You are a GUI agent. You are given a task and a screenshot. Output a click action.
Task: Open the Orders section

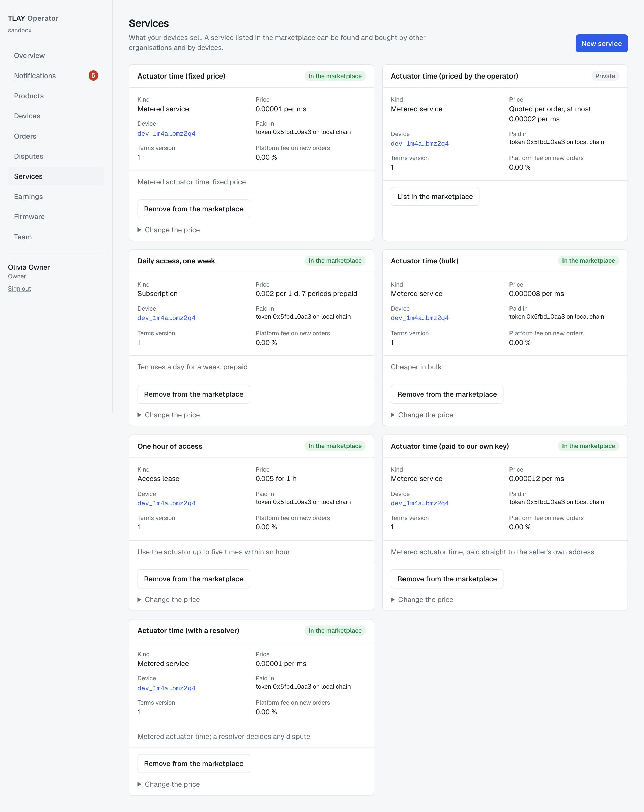coord(56,136)
